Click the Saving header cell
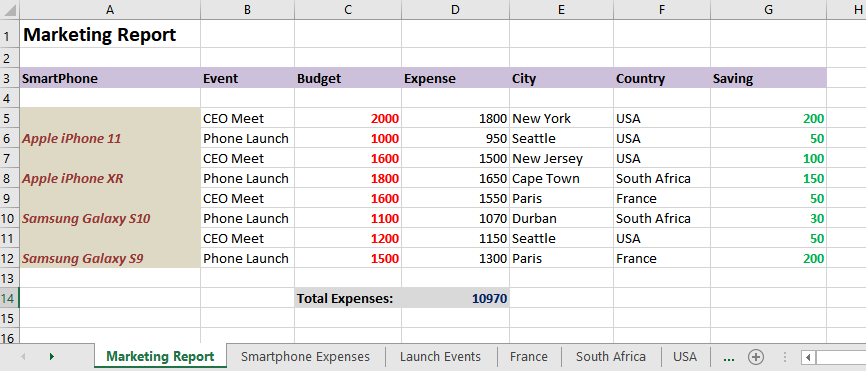 pyautogui.click(x=768, y=78)
